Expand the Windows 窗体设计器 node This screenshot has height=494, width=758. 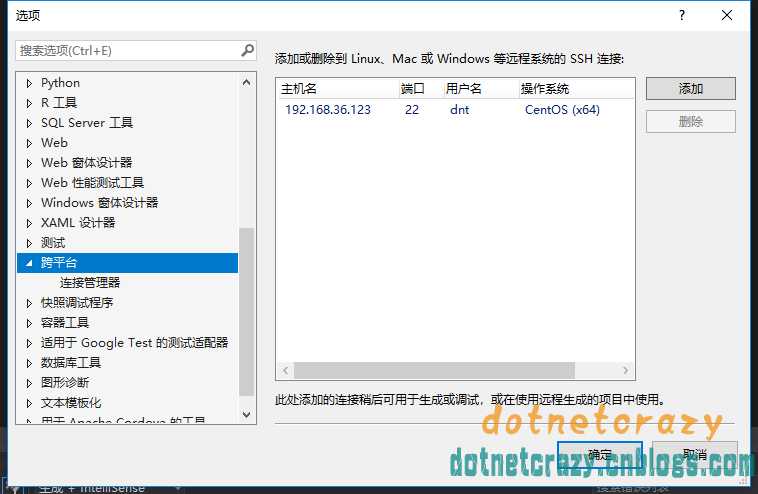(29, 203)
